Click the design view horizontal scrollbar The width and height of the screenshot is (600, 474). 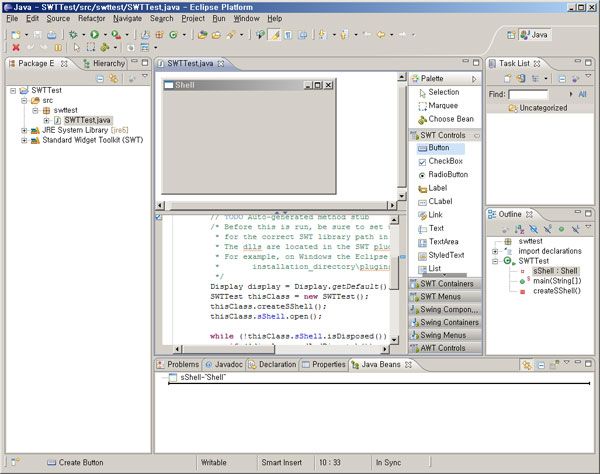click(276, 205)
